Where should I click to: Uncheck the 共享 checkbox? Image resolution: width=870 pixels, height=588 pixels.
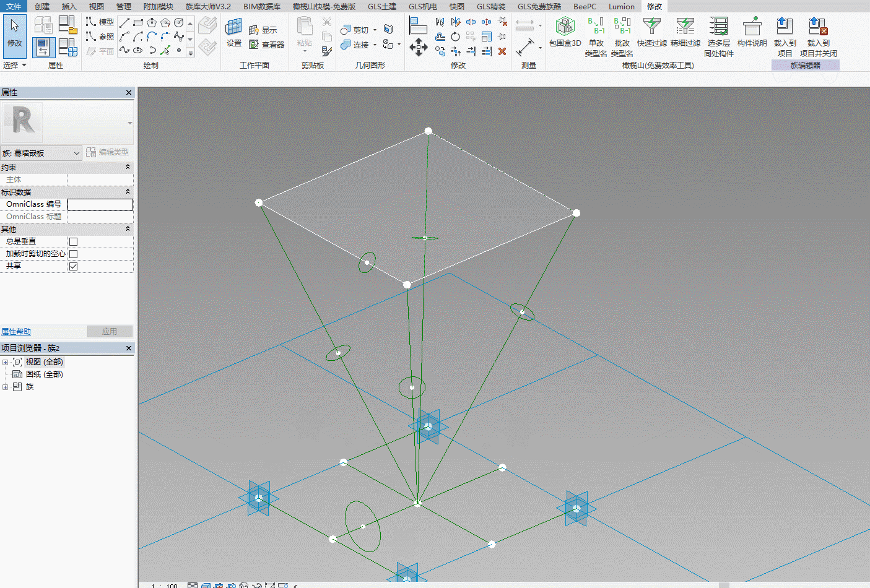(73, 266)
